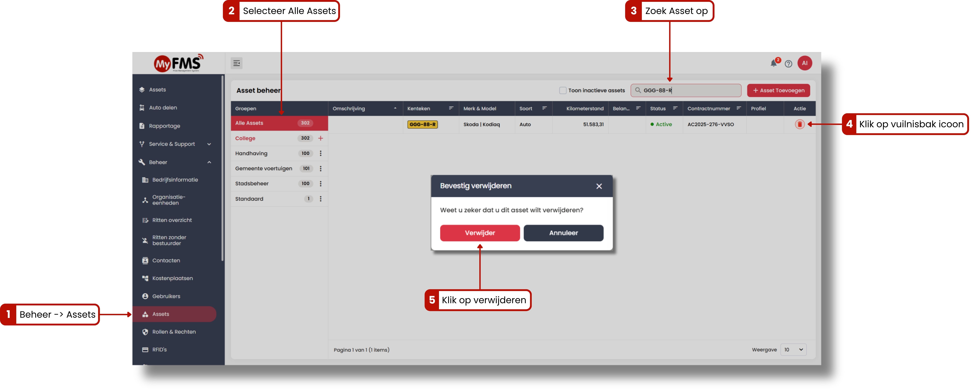The width and height of the screenshot is (980, 392).
Task: Open the three-dot menu for Handhaving
Action: tap(321, 153)
